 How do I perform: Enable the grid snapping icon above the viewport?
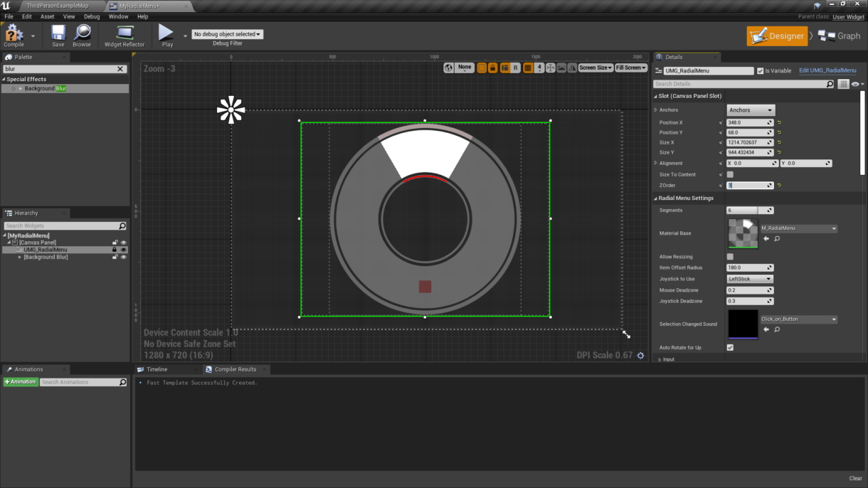[x=529, y=68]
